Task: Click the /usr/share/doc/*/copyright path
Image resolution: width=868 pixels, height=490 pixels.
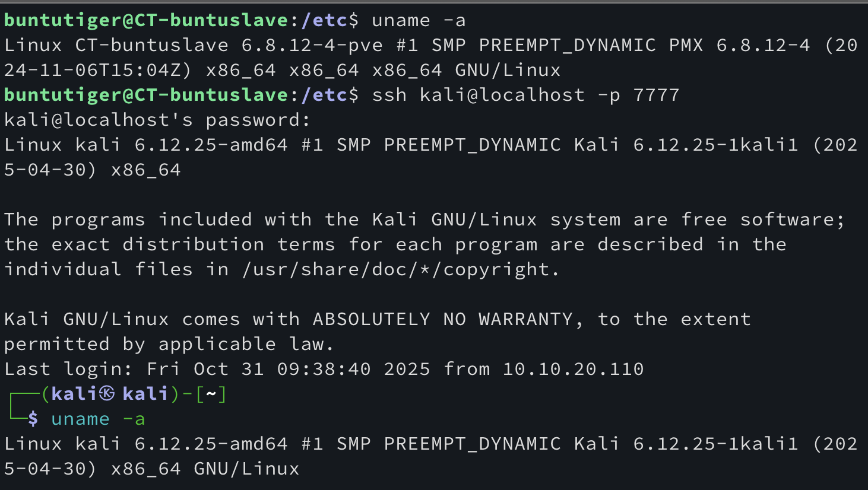Action: (x=400, y=269)
